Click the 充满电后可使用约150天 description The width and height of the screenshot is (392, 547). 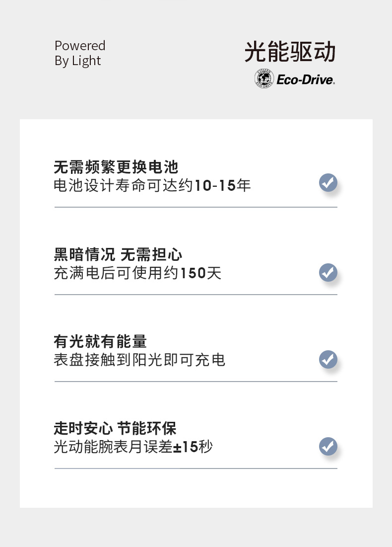137,273
